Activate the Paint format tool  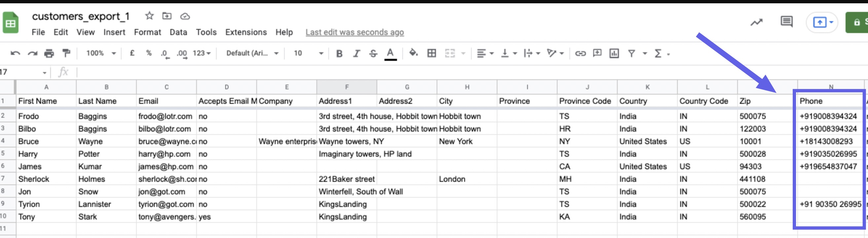click(x=66, y=53)
